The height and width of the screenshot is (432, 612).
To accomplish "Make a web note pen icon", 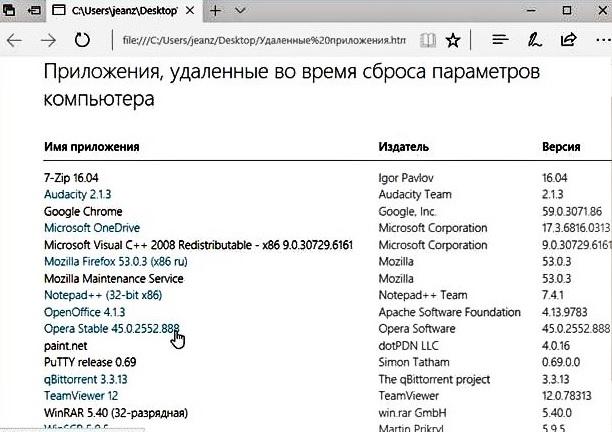I will pyautogui.click(x=534, y=40).
